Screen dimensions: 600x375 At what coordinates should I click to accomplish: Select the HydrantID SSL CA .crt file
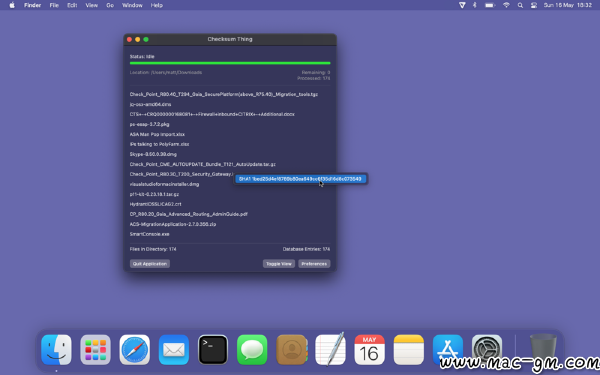155,204
